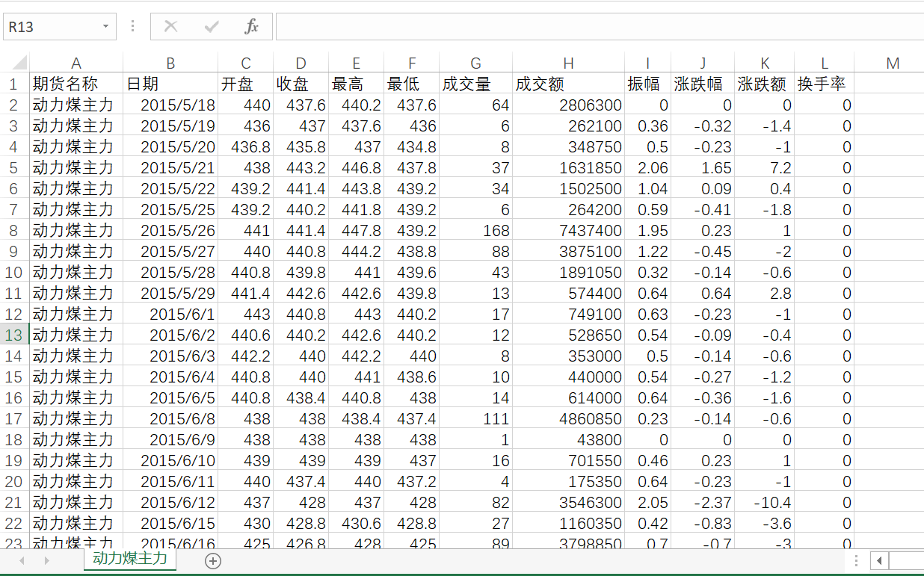Image resolution: width=924 pixels, height=576 pixels.
Task: Click the 涨跌额 header cell
Action: click(765, 84)
